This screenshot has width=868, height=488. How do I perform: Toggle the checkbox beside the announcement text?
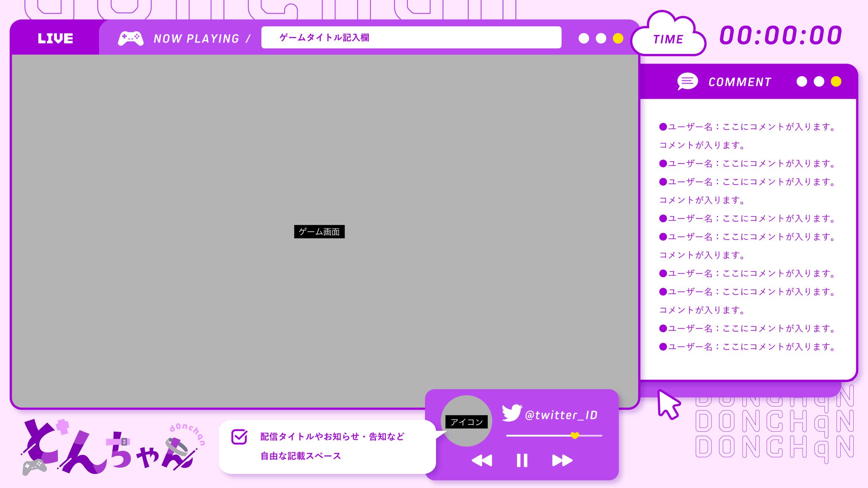[239, 437]
